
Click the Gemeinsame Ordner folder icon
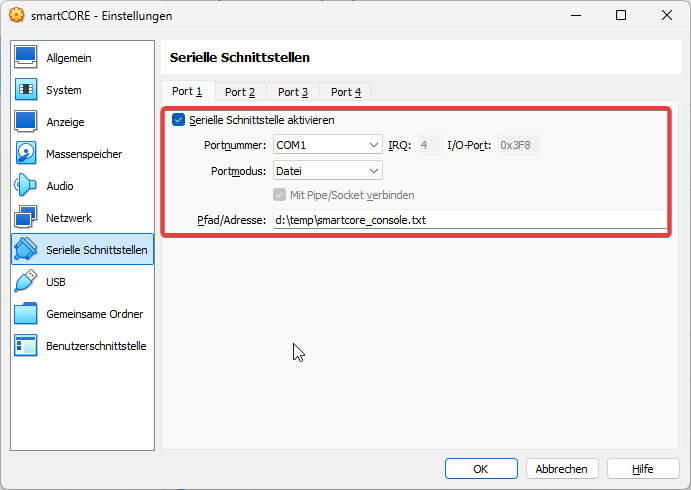tap(26, 313)
